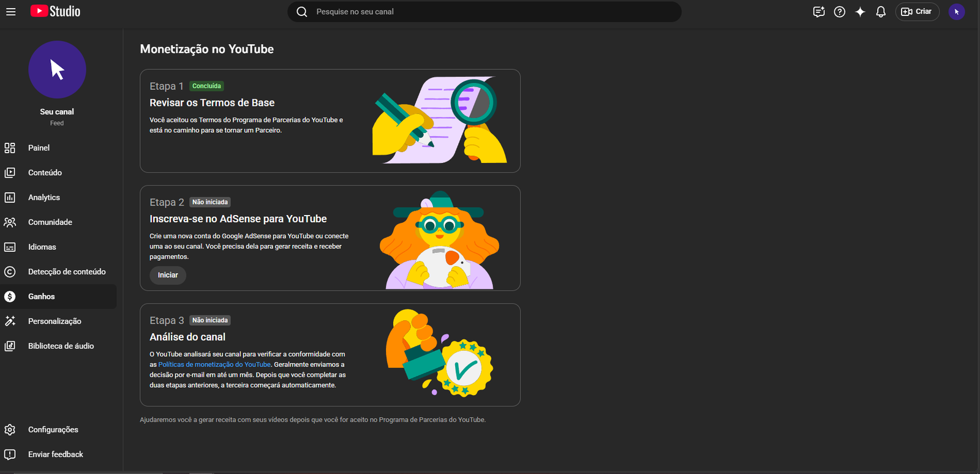980x474 pixels.
Task: Click the Feed text under channel name
Action: [x=57, y=123]
